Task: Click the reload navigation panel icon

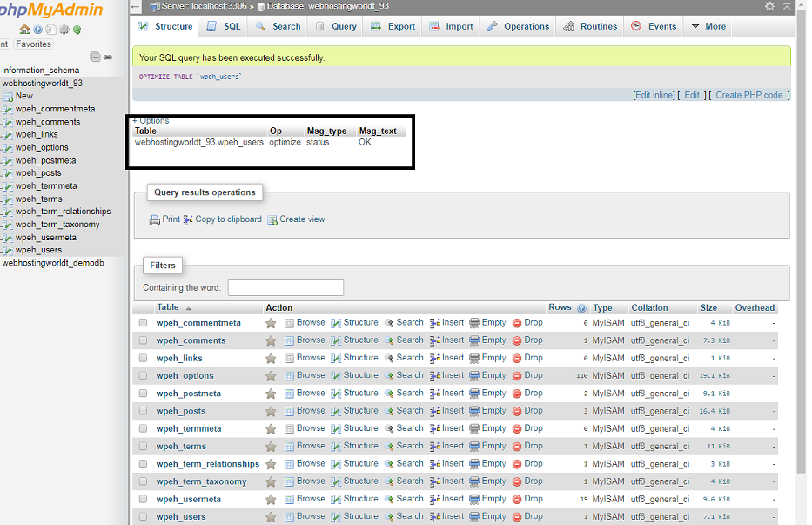Action: 77,30
